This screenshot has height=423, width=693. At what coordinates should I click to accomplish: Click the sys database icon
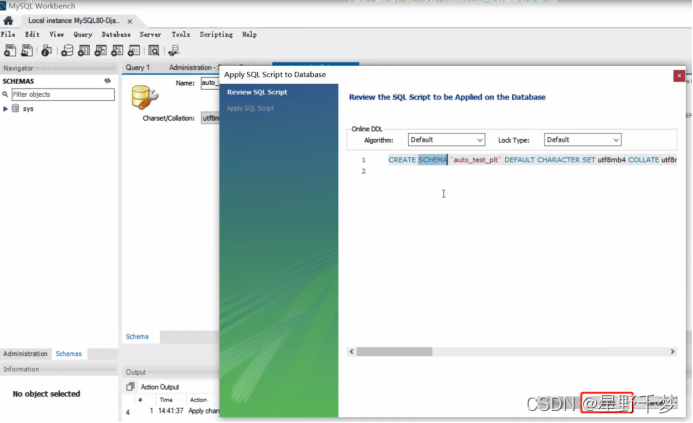(x=15, y=108)
